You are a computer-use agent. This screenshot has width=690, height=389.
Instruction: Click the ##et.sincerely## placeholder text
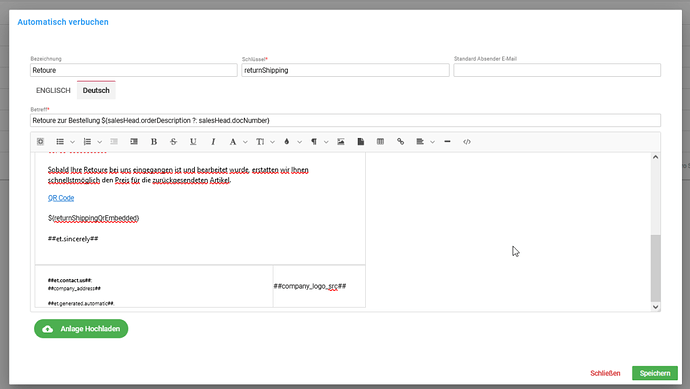coord(73,239)
